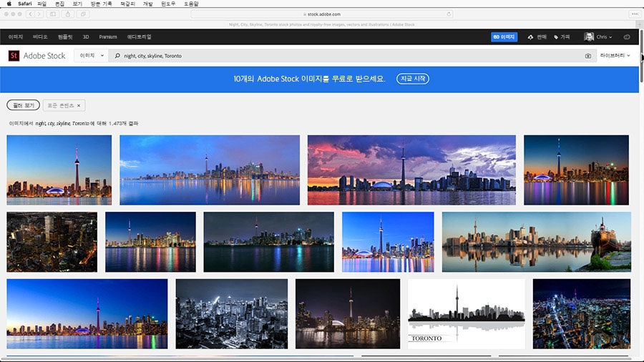The image size is (644, 362).
Task: Open the 에디토리얼 section
Action: (140, 37)
